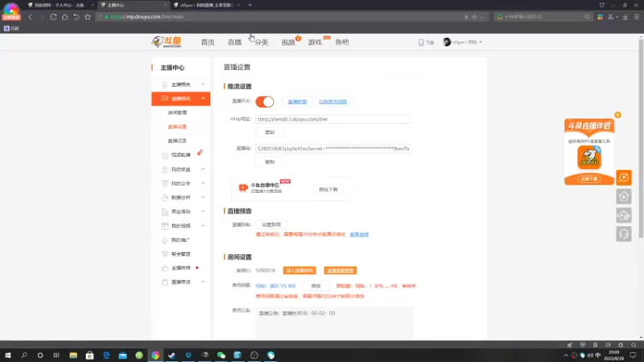Click 修改 beside the room title

click(x=316, y=286)
